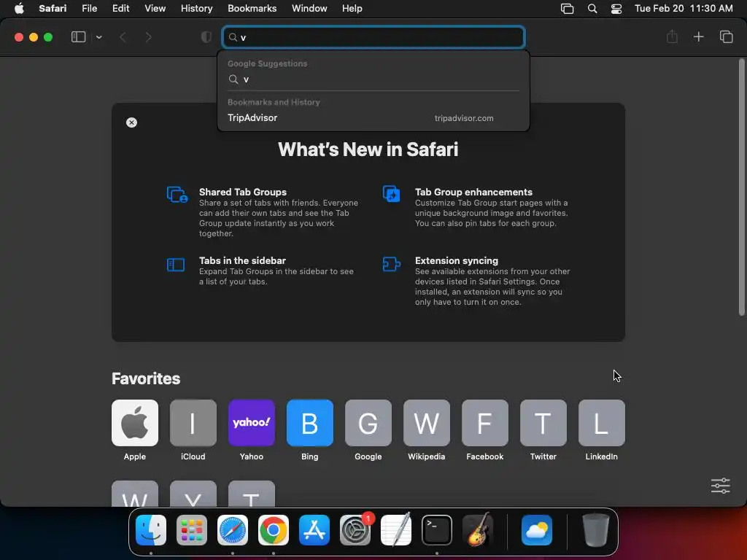Open App Store from the Dock
Viewport: 747px width, 560px height.
coord(314,530)
